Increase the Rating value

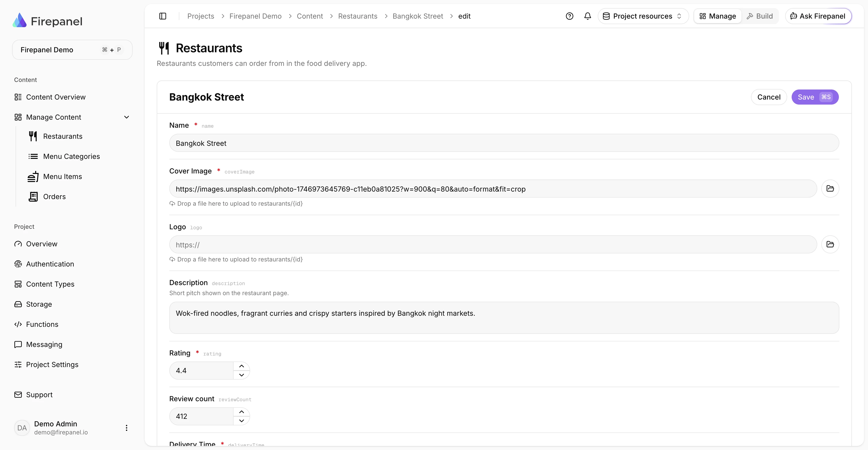pos(242,366)
